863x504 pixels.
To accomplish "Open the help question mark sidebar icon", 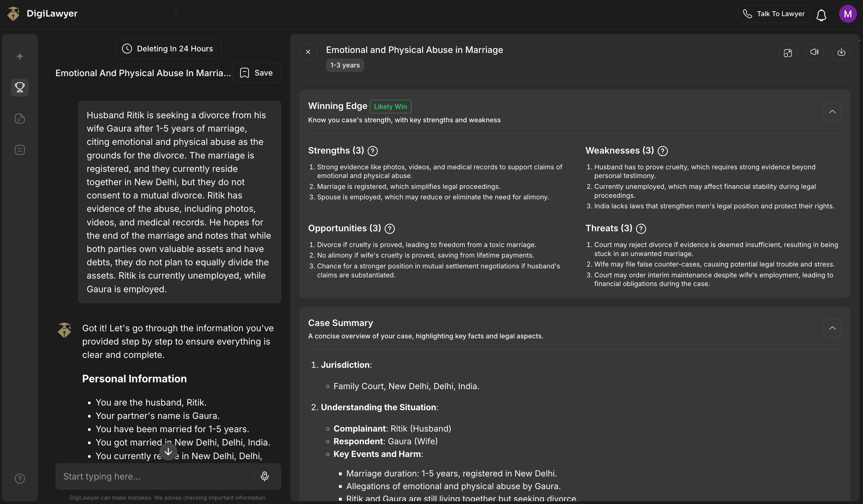I will click(20, 478).
